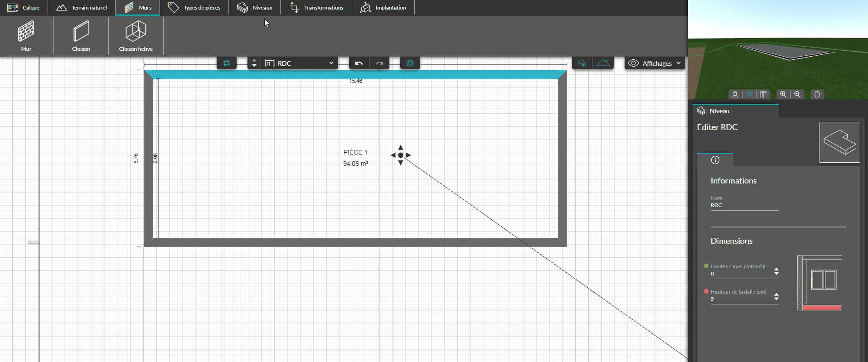Click the Editer RDC panel title

(717, 127)
